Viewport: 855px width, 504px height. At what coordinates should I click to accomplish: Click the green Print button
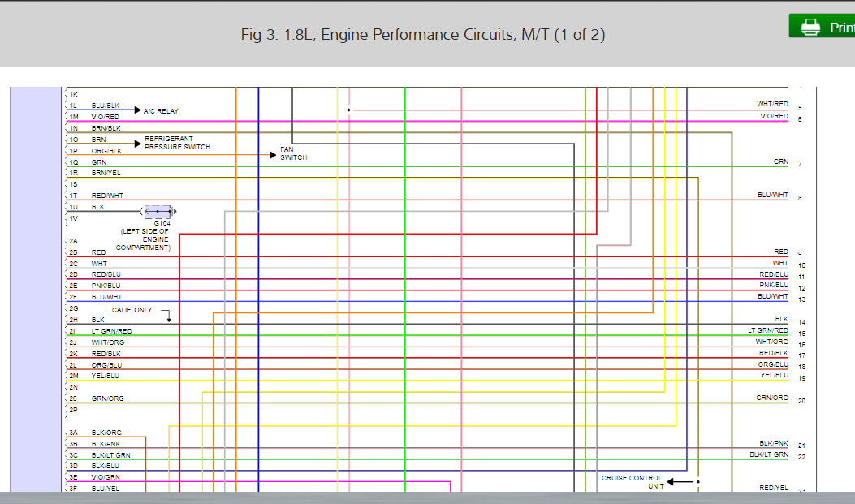pyautogui.click(x=822, y=26)
